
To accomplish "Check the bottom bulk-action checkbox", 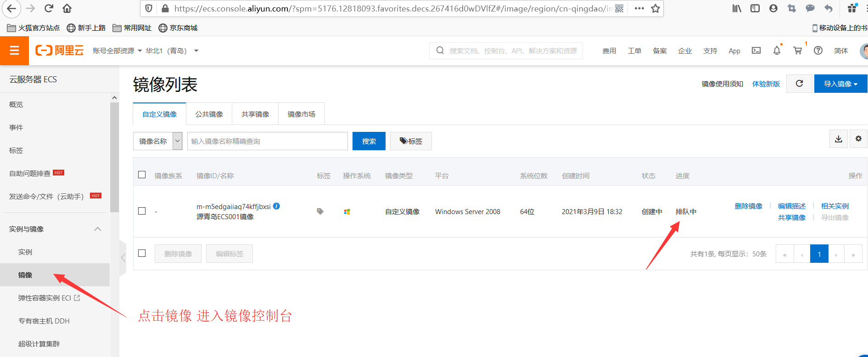I will 142,253.
